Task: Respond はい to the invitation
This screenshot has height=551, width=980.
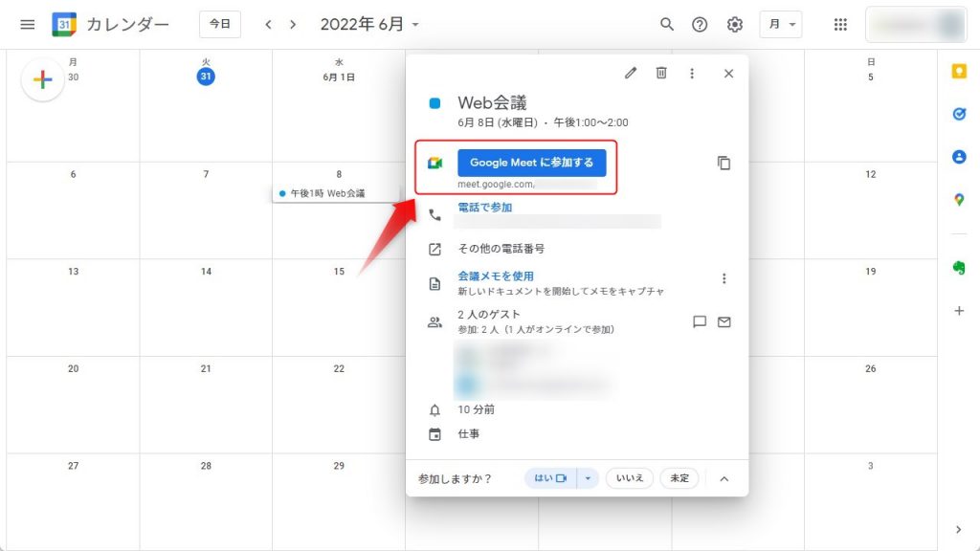Action: coord(550,478)
